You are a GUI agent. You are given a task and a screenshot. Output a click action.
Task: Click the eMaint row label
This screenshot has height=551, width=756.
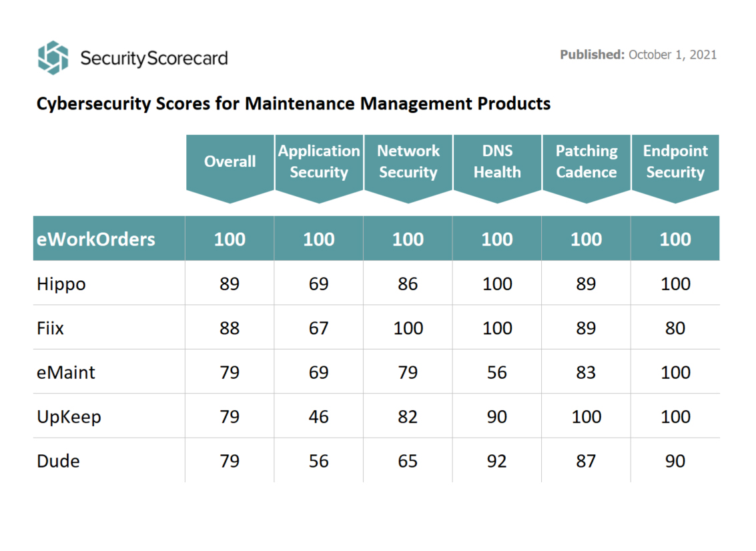(x=66, y=372)
